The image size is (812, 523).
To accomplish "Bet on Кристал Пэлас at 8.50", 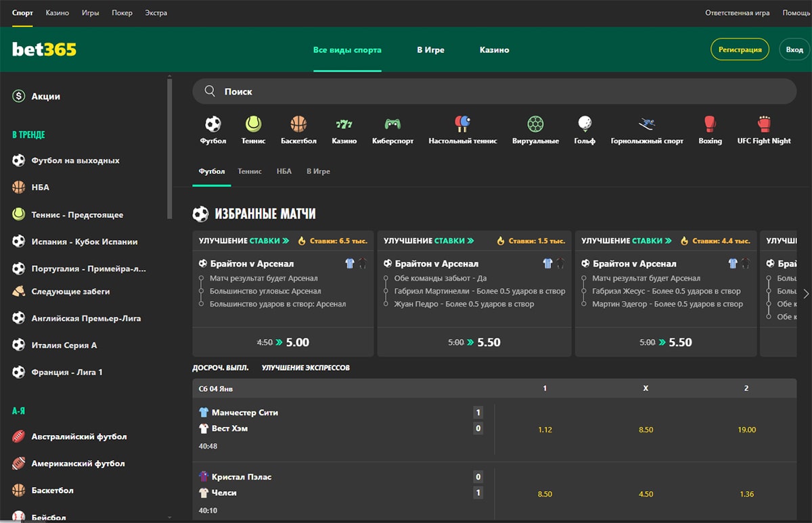I will [545, 494].
